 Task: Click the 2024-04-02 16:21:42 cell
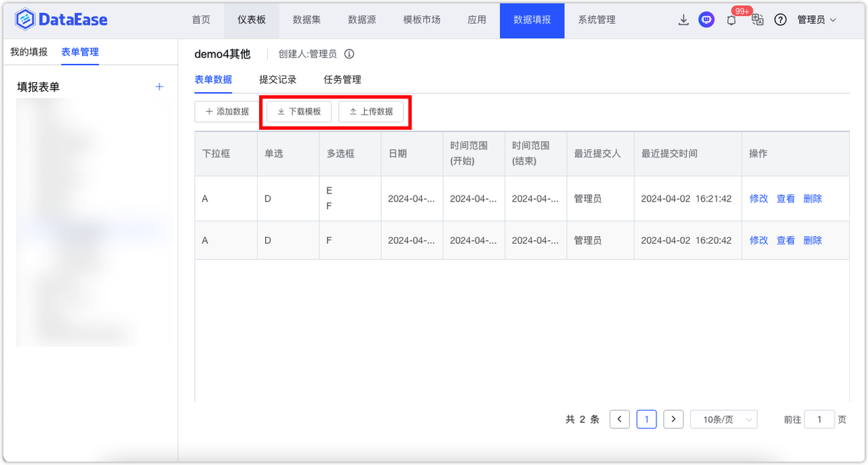coord(686,199)
